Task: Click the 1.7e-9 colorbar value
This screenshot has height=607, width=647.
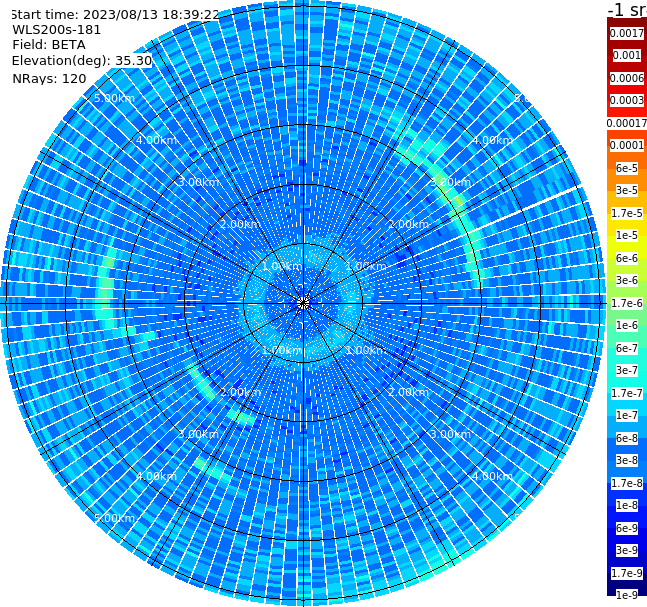Action: pos(627,573)
